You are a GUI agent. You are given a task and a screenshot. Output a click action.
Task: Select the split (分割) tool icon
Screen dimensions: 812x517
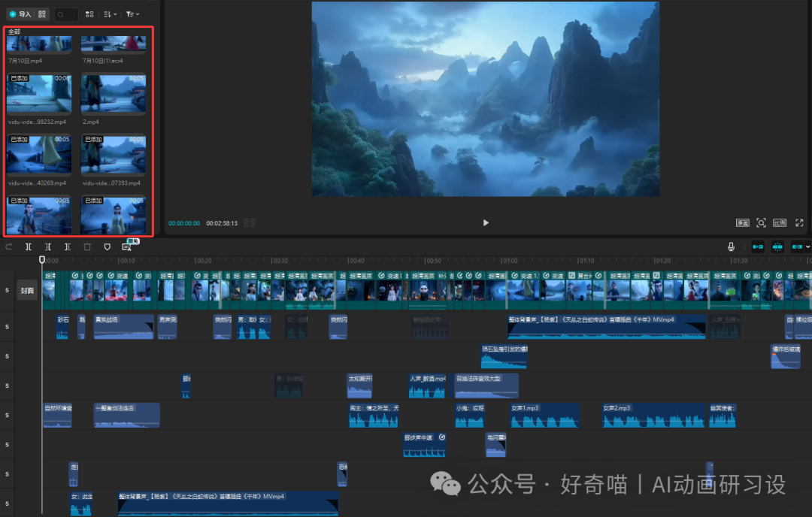pos(29,246)
